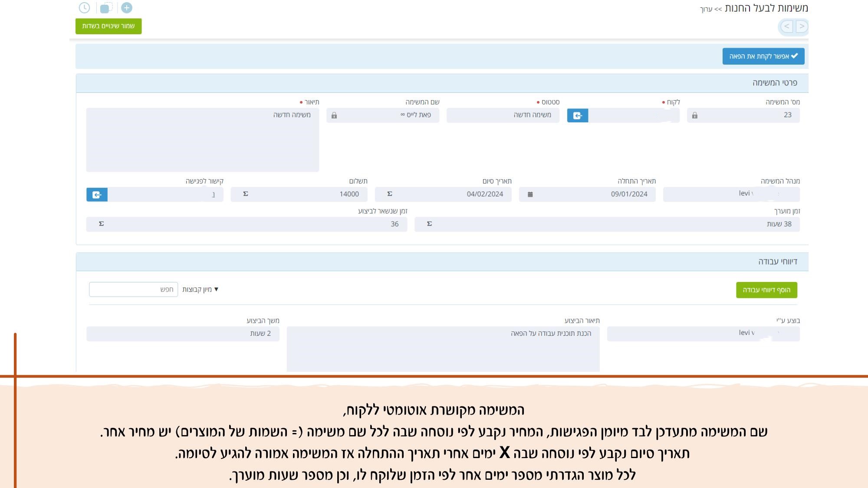Image resolution: width=868 pixels, height=488 pixels.
Task: Toggle the lock on מס' המשימה field
Action: point(694,115)
